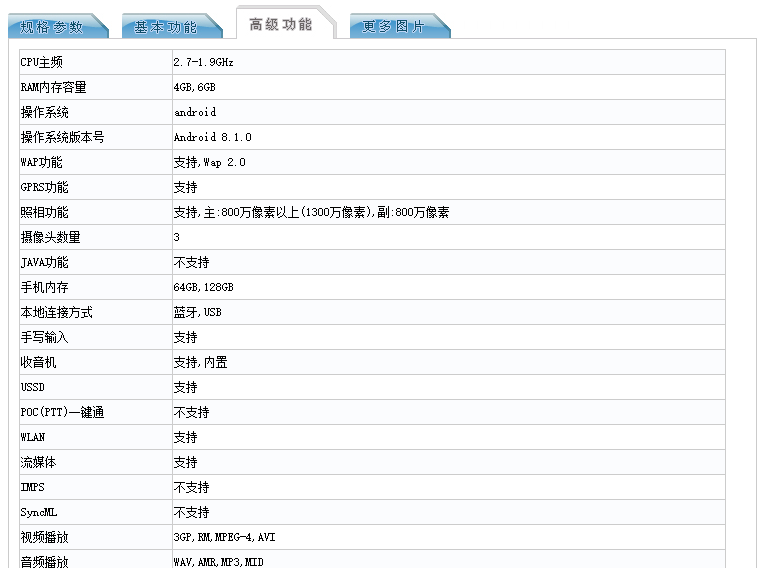Viewport: 764px width, 568px height.
Task: Select the camera pixel description 主:800万像素以上
Action: [251, 212]
